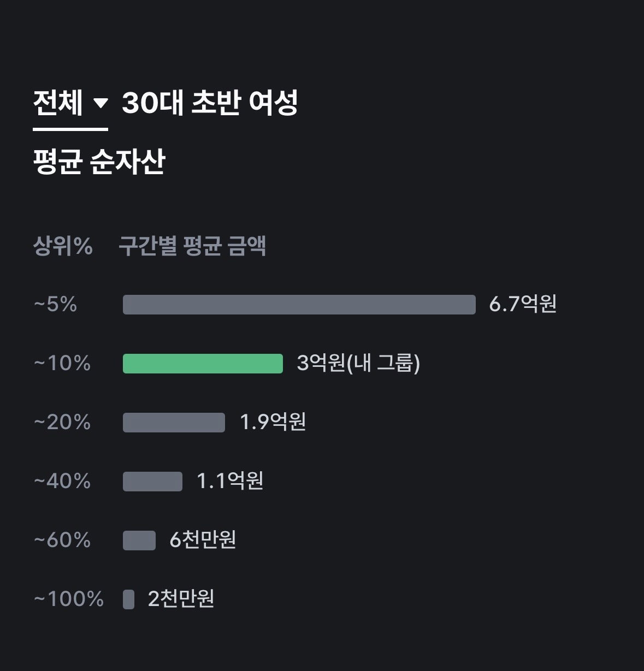Select the ~5% gray bar
This screenshot has height=671, width=644.
[x=299, y=305]
